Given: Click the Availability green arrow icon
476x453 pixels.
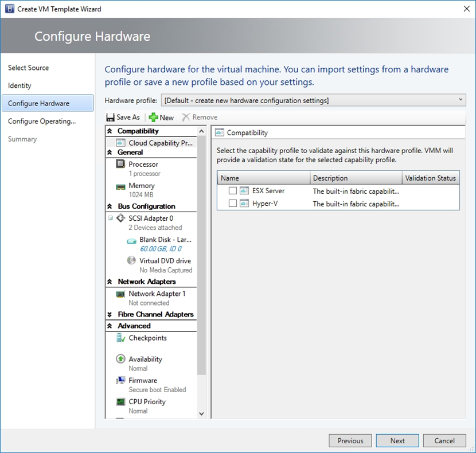Looking at the screenshot, I should 120,360.
